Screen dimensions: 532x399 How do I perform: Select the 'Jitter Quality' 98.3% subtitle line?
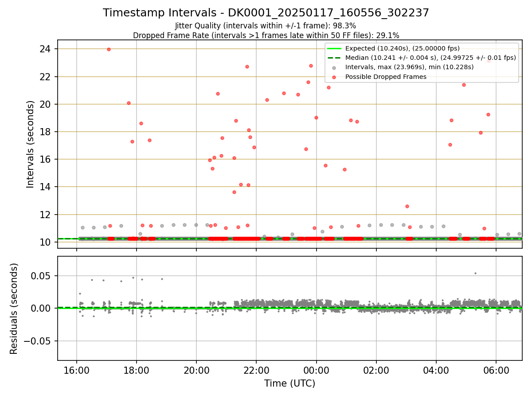tap(266, 26)
